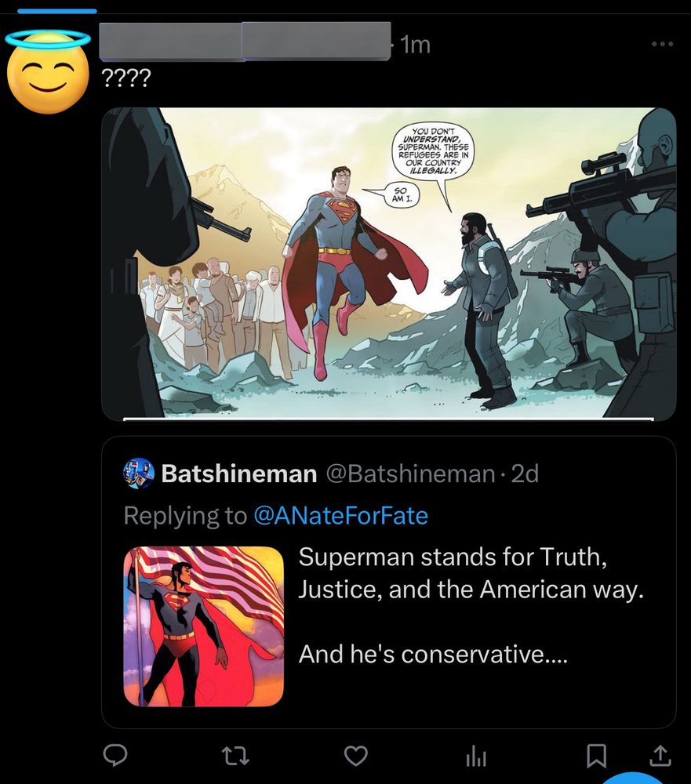This screenshot has width=691, height=784.
Task: Click the 1m timestamp on the tweet
Action: (415, 45)
